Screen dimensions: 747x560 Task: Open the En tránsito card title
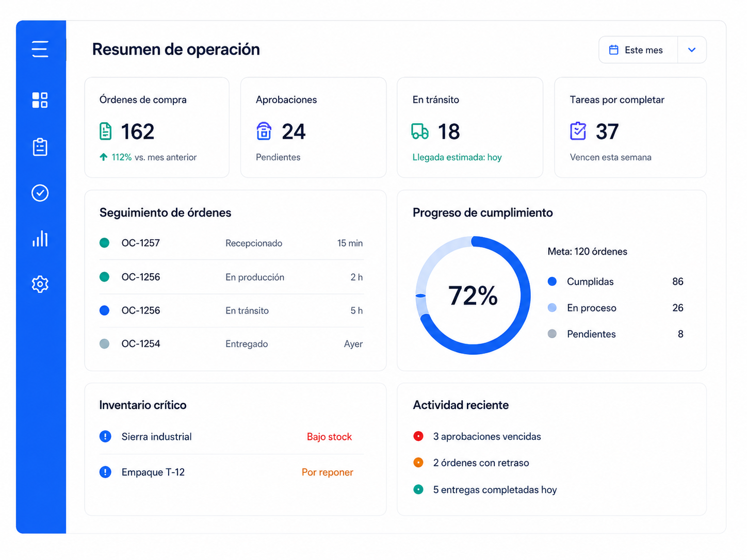tap(435, 100)
